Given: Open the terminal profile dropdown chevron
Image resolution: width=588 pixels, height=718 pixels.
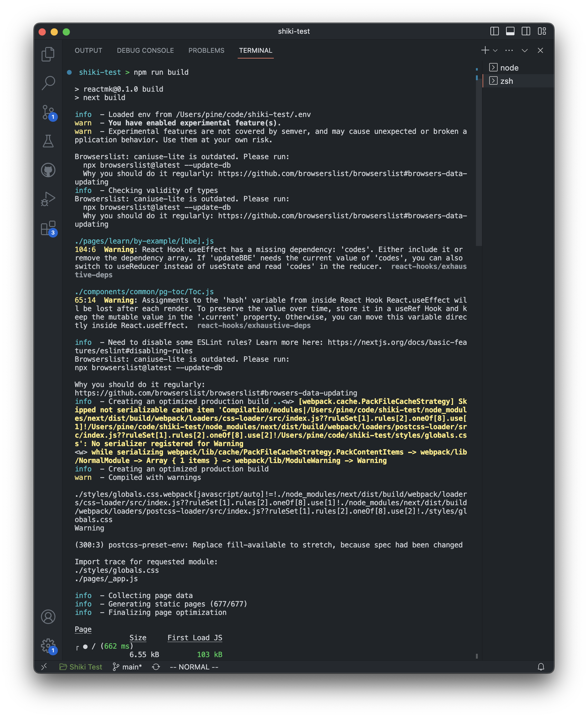Looking at the screenshot, I should [x=496, y=50].
